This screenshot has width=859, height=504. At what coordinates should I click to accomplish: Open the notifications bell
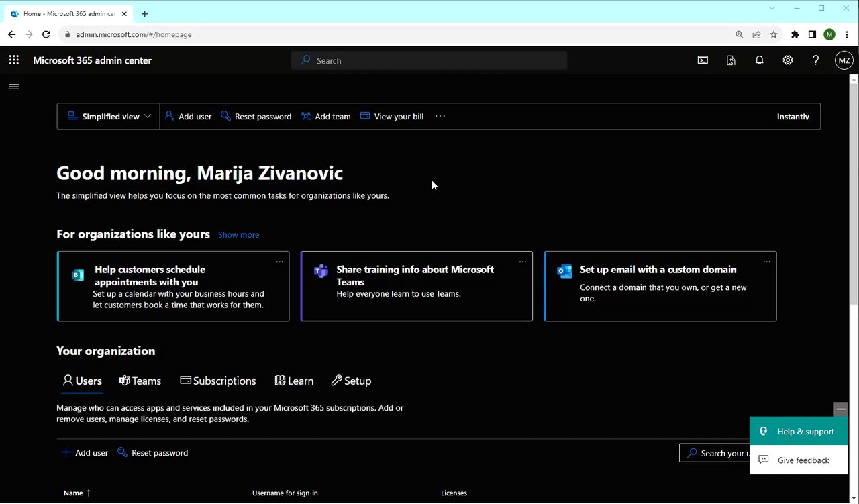[x=760, y=60]
